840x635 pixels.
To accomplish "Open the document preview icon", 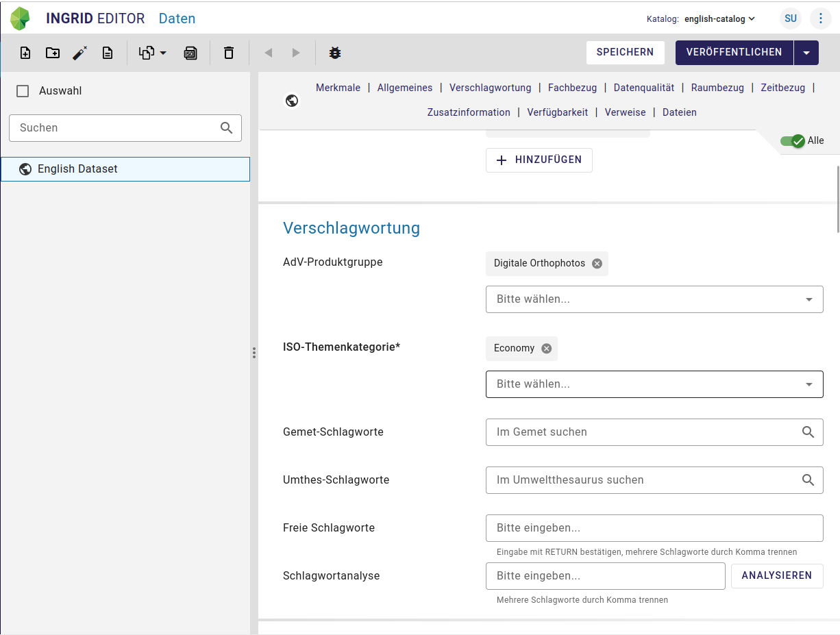I will [x=108, y=52].
